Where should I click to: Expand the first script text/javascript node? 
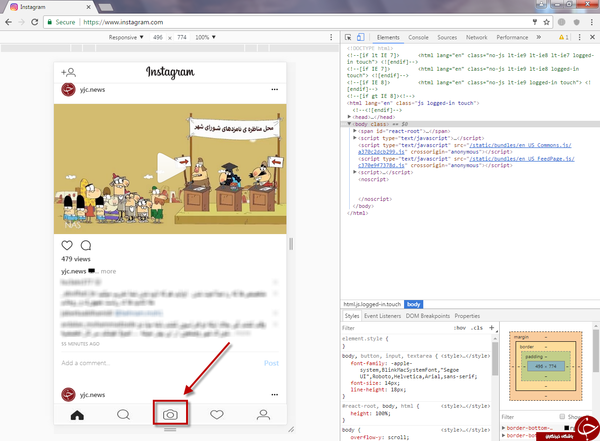pyautogui.click(x=355, y=138)
